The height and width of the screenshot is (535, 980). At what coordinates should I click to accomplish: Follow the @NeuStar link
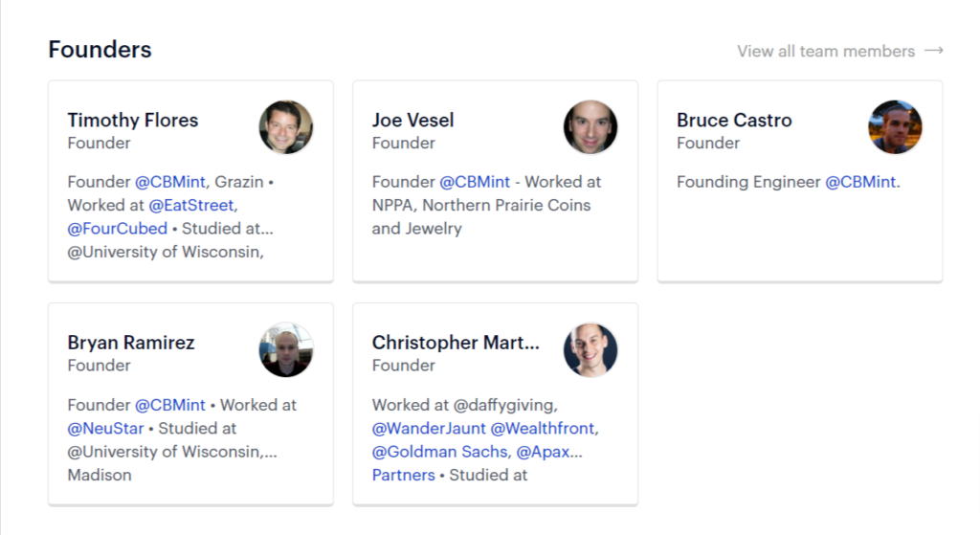pyautogui.click(x=105, y=428)
